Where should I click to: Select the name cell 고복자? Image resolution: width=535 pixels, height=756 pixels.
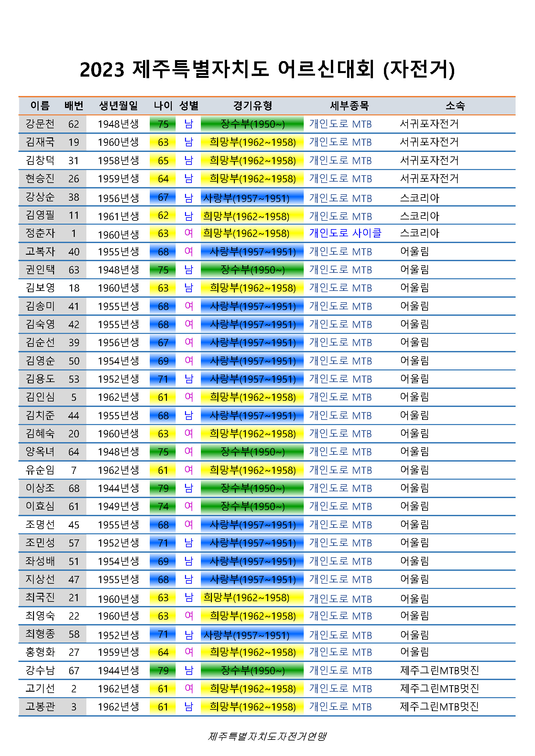click(x=40, y=251)
